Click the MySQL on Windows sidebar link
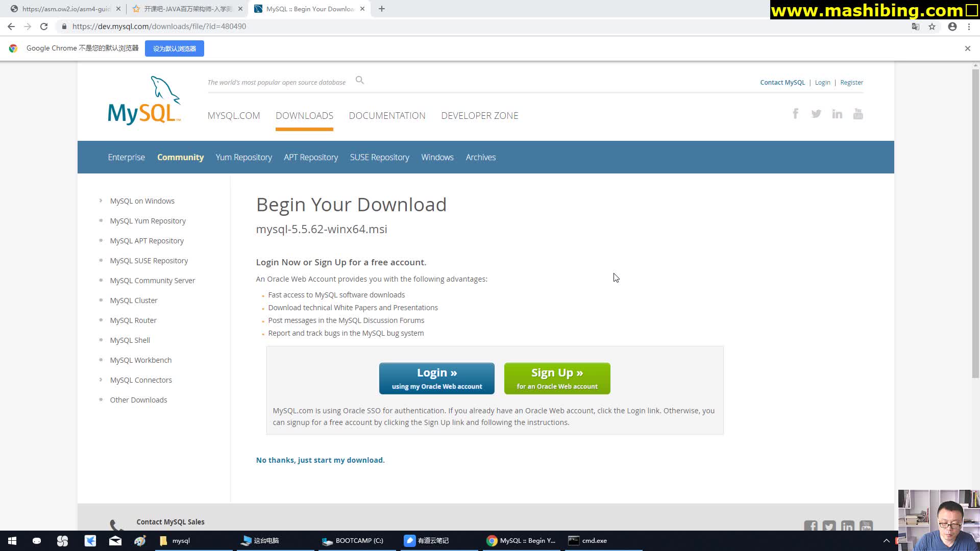Viewport: 980px width, 551px height. [x=142, y=201]
